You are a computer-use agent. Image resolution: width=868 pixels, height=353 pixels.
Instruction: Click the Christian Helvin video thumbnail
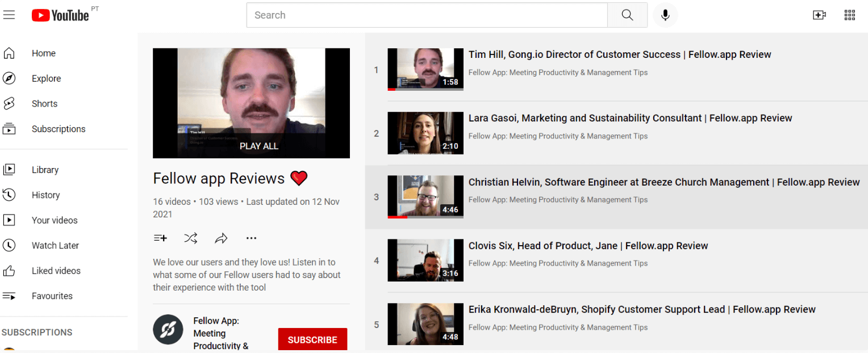tap(425, 197)
